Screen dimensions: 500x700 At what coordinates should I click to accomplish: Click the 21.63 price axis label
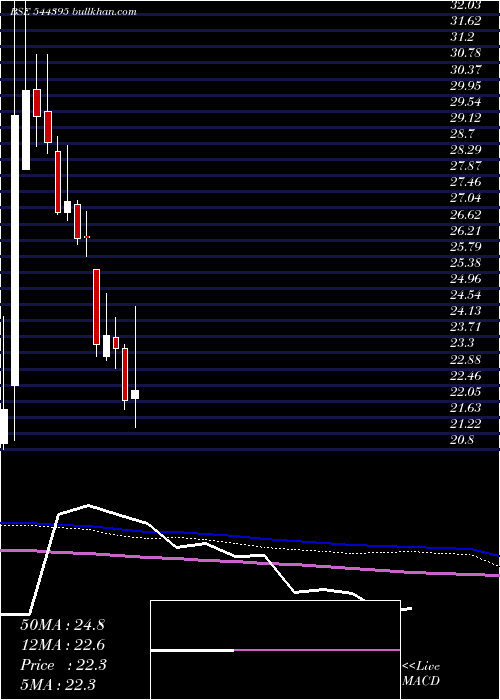467,408
